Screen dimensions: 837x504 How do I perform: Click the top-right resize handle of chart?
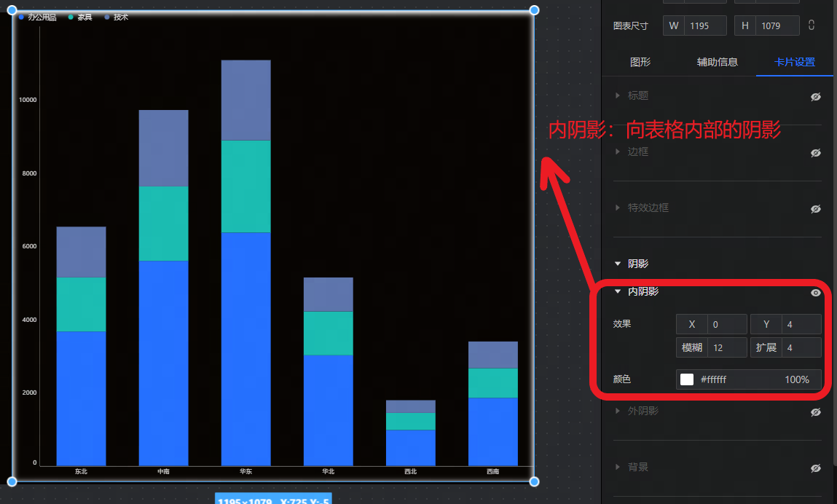click(x=534, y=10)
